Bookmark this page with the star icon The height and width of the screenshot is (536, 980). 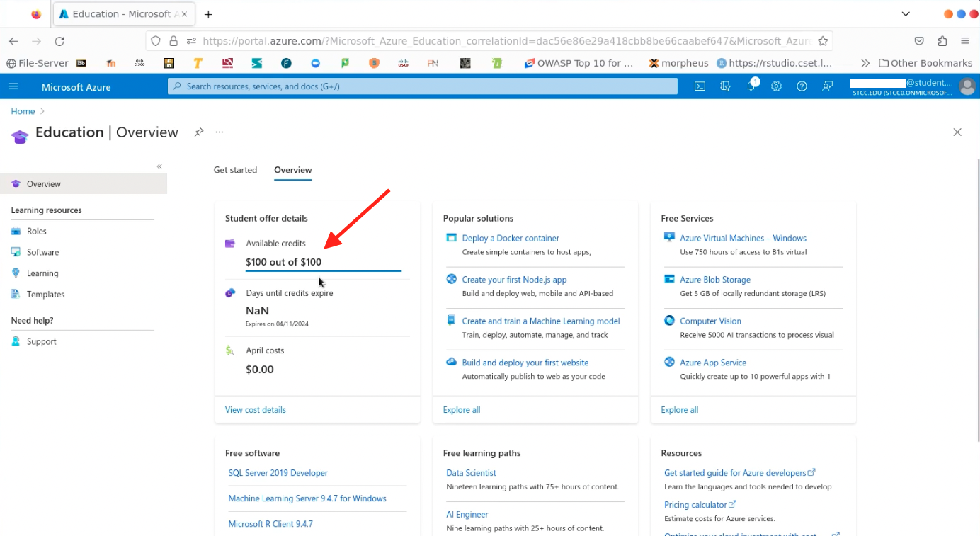(x=823, y=41)
